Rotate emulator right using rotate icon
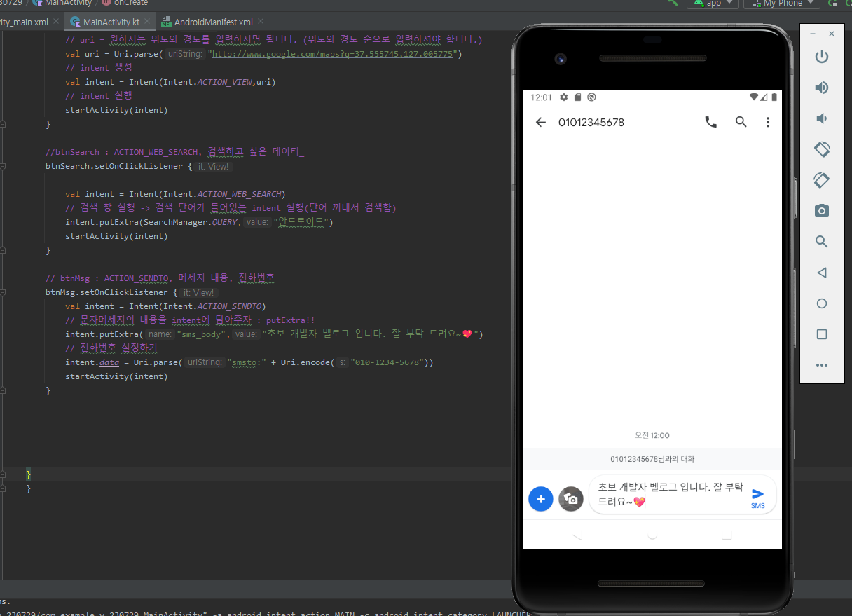This screenshot has height=616, width=852. (x=822, y=180)
